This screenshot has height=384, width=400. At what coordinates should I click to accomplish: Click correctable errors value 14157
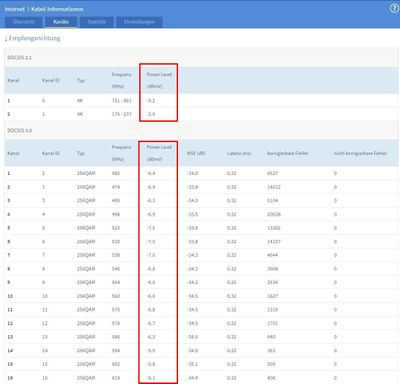pyautogui.click(x=274, y=242)
